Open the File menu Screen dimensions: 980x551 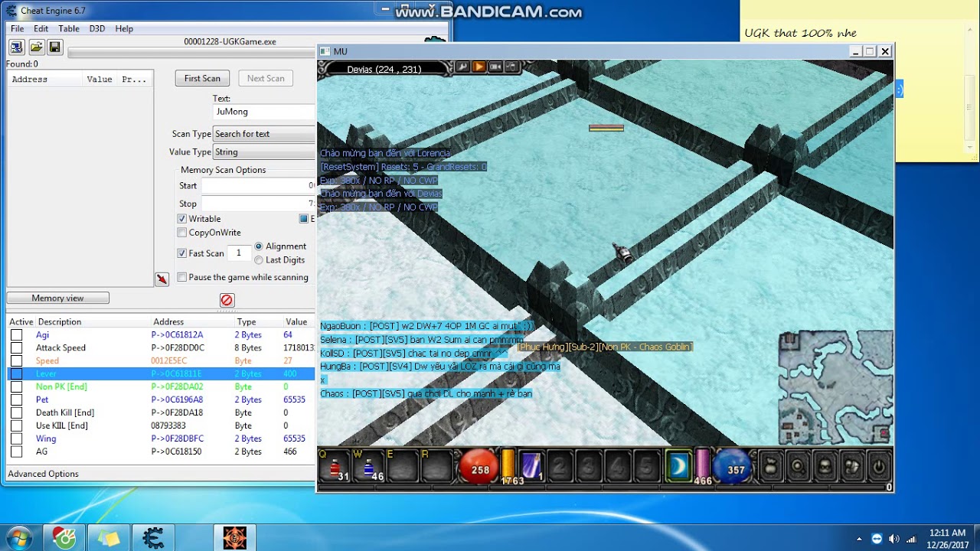(17, 28)
